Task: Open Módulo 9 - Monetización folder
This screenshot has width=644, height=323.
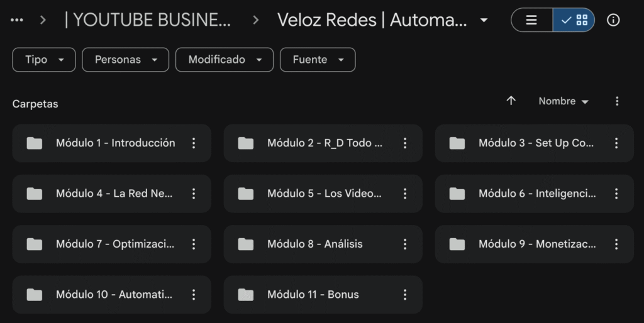Action: [536, 244]
